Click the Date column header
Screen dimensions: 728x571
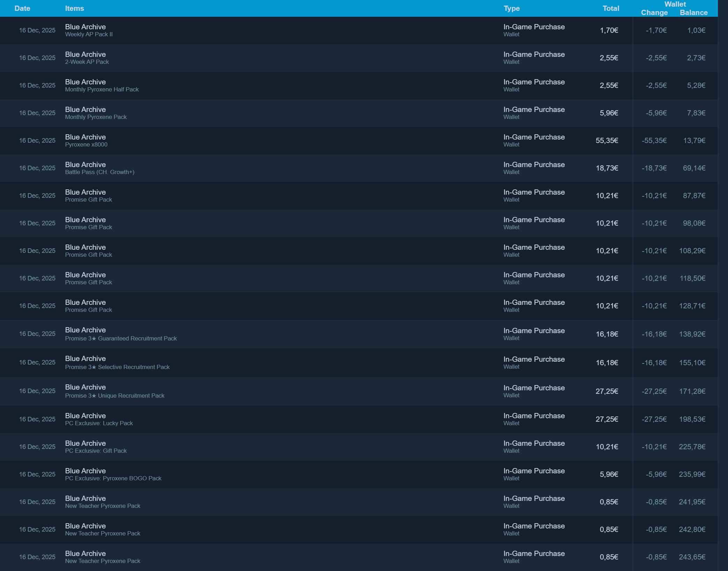[x=22, y=8]
